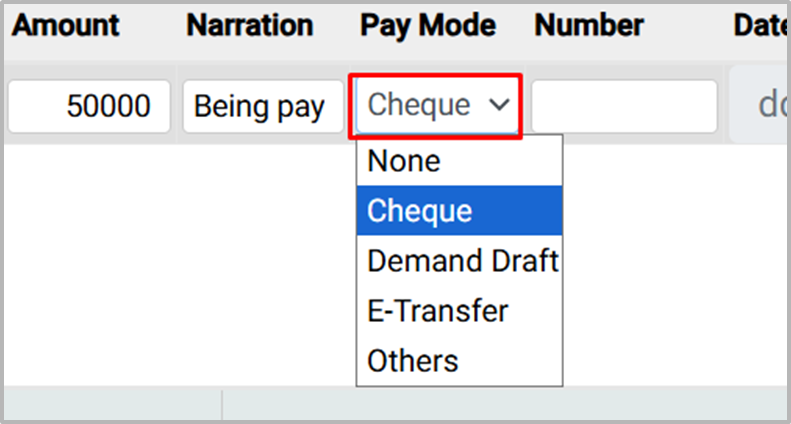The height and width of the screenshot is (424, 791).
Task: Focus the Date input field
Action: pos(760,106)
